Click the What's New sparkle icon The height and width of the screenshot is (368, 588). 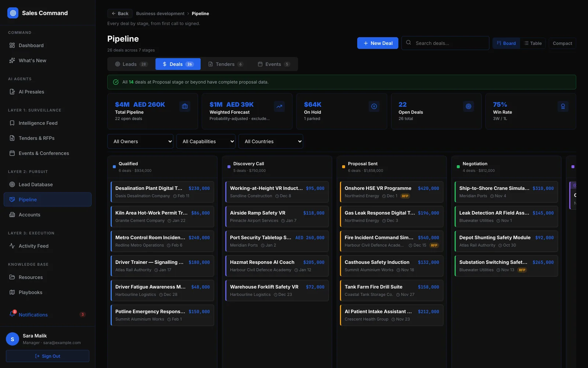pos(12,60)
